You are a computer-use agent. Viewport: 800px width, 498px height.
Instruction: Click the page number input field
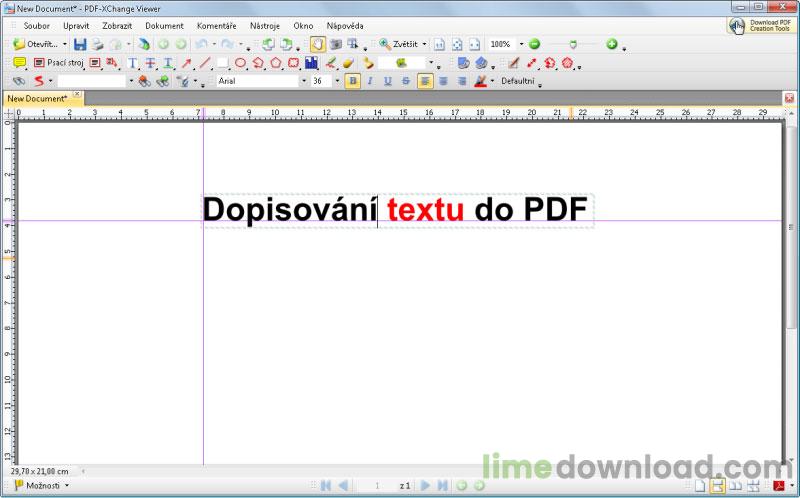point(377,486)
